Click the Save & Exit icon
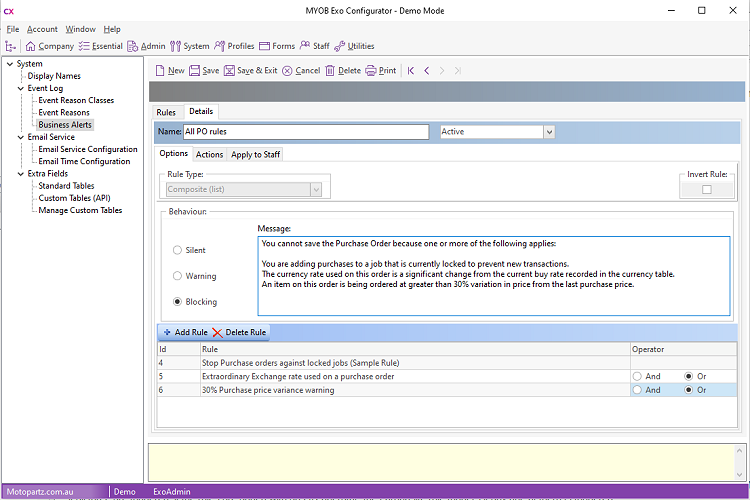Viewport: 750px width, 500px height. pyautogui.click(x=230, y=71)
